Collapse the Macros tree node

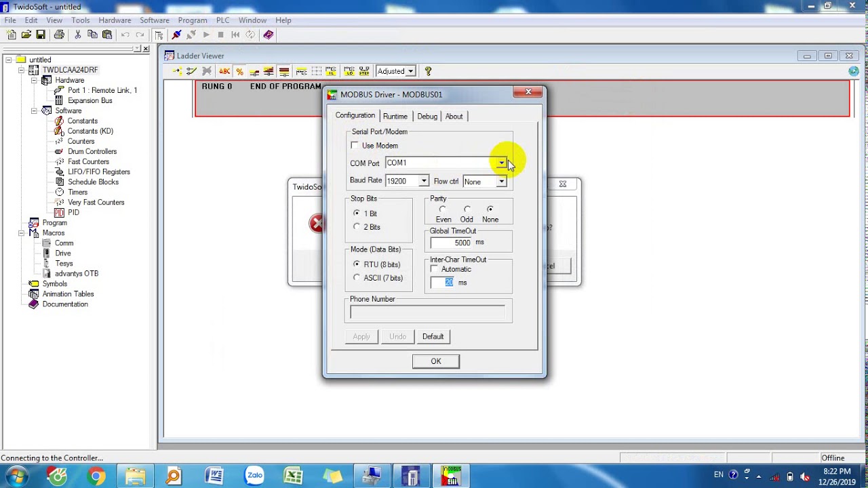[21, 233]
